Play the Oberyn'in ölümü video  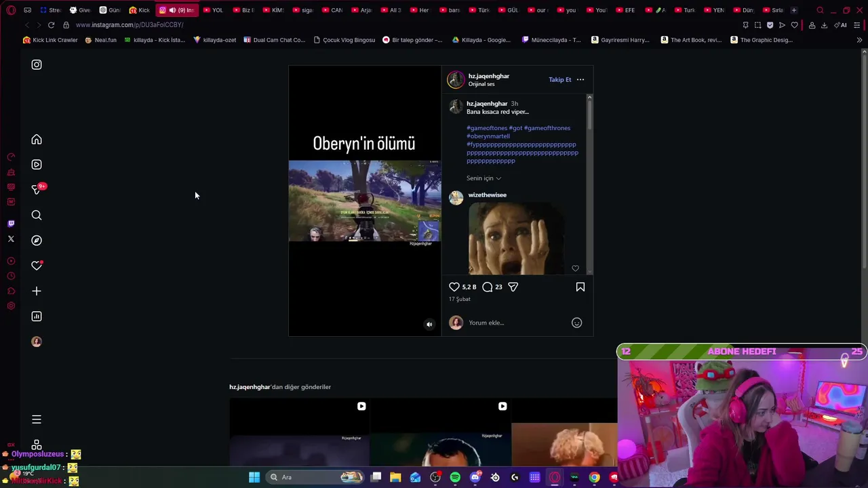(x=365, y=201)
